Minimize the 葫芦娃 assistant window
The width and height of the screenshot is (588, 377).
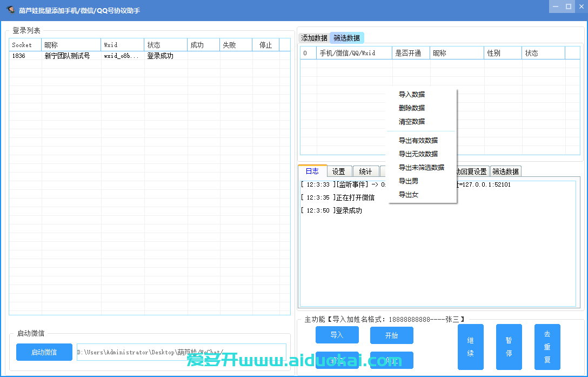pyautogui.click(x=556, y=6)
